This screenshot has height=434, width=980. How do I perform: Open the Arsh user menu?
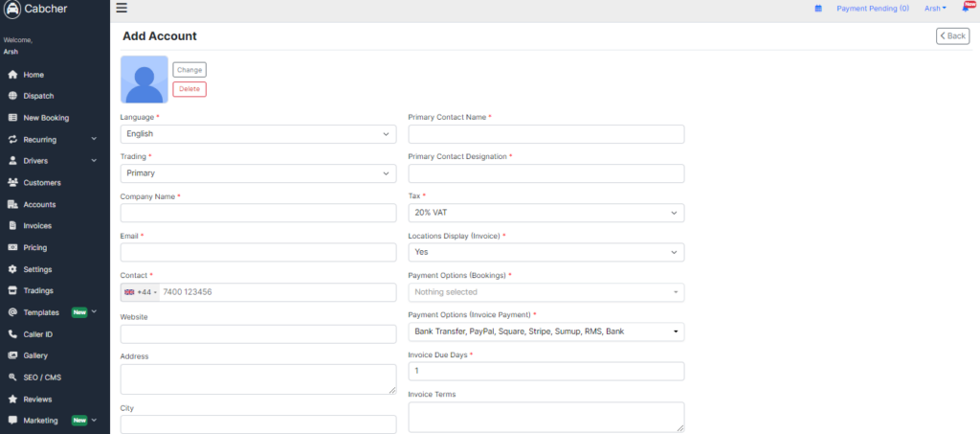[935, 9]
